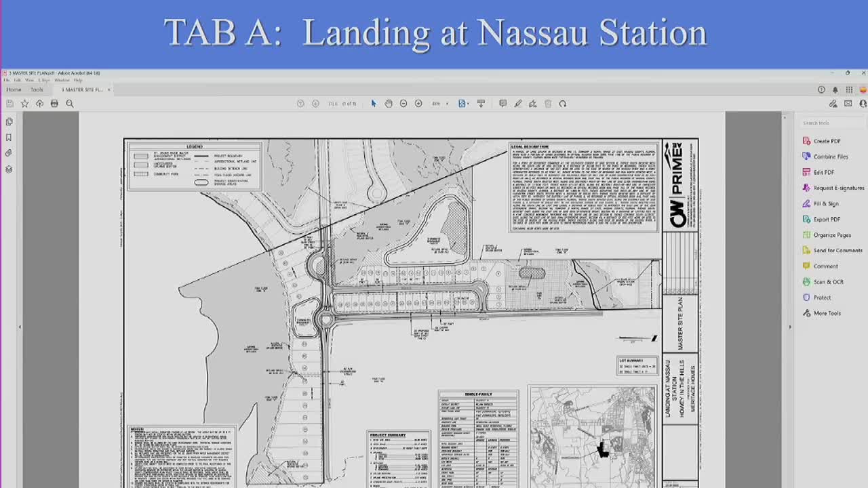The height and width of the screenshot is (488, 868).
Task: Select the arrow Selection tool
Action: pos(374,103)
